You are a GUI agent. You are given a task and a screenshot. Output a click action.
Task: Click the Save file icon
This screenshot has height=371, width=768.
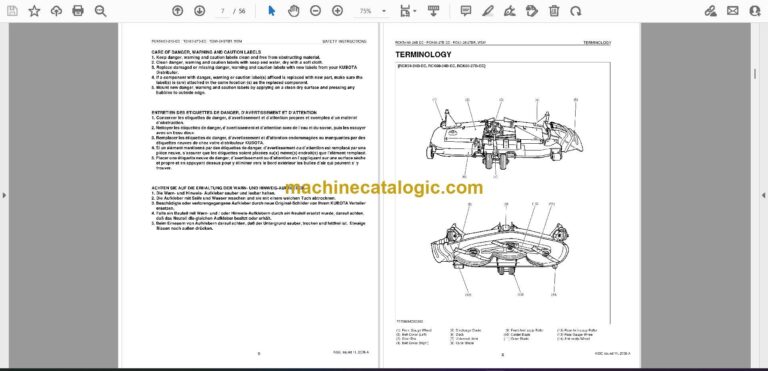click(12, 11)
